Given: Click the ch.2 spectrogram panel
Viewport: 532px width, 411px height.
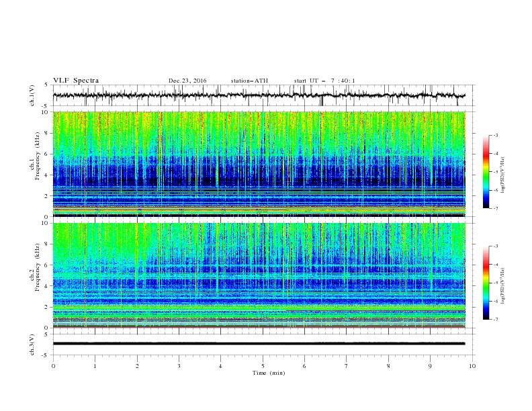Looking at the screenshot, I should [x=259, y=275].
